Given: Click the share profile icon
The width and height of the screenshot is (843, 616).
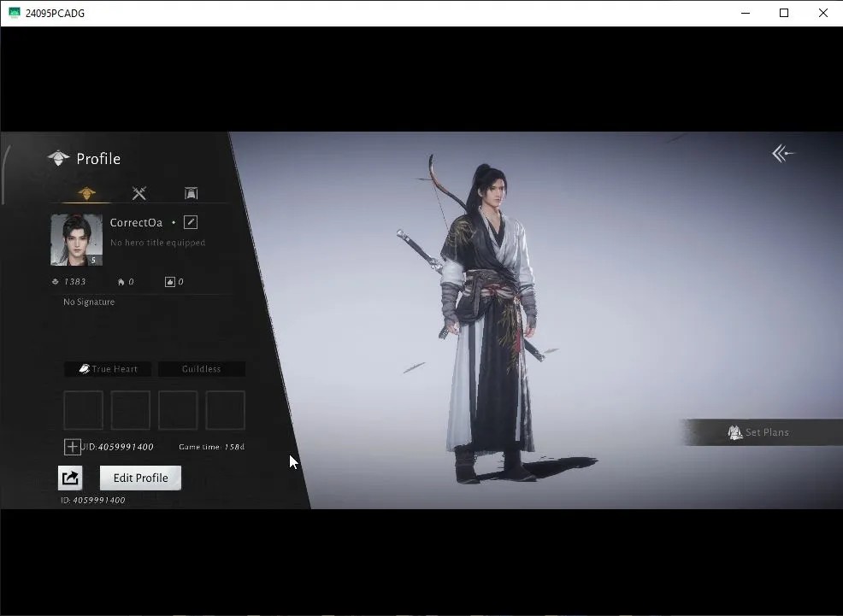Looking at the screenshot, I should [x=70, y=478].
